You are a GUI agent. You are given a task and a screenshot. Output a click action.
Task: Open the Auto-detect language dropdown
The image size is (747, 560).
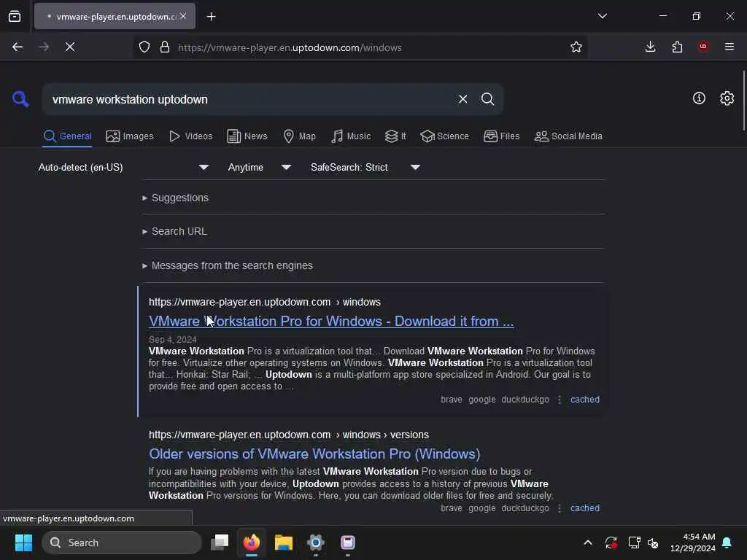click(124, 167)
